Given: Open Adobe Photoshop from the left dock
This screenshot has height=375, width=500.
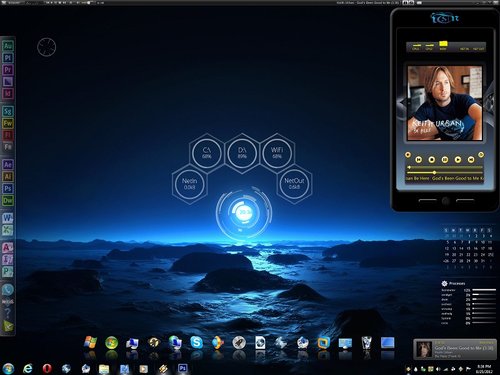Looking at the screenshot, I should [x=8, y=189].
